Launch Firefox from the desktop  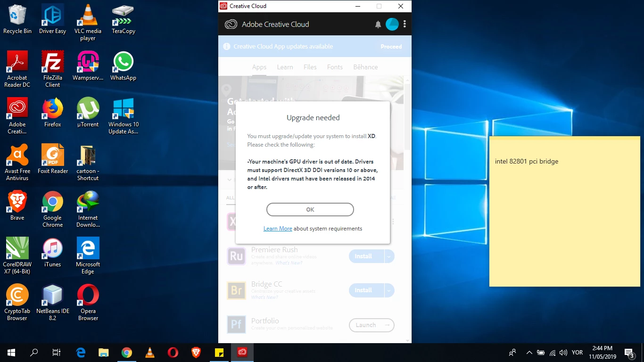[52, 113]
